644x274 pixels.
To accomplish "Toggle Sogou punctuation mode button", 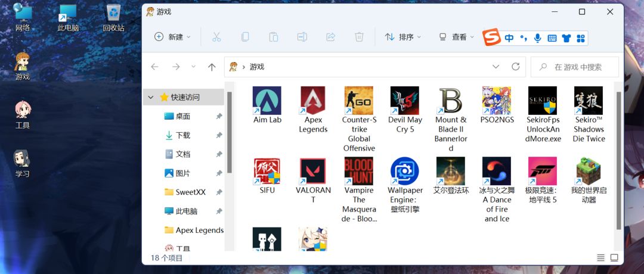I will click(x=524, y=38).
